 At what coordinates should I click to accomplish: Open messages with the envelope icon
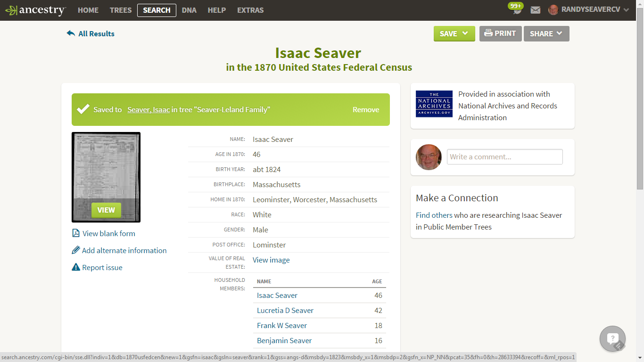click(535, 9)
